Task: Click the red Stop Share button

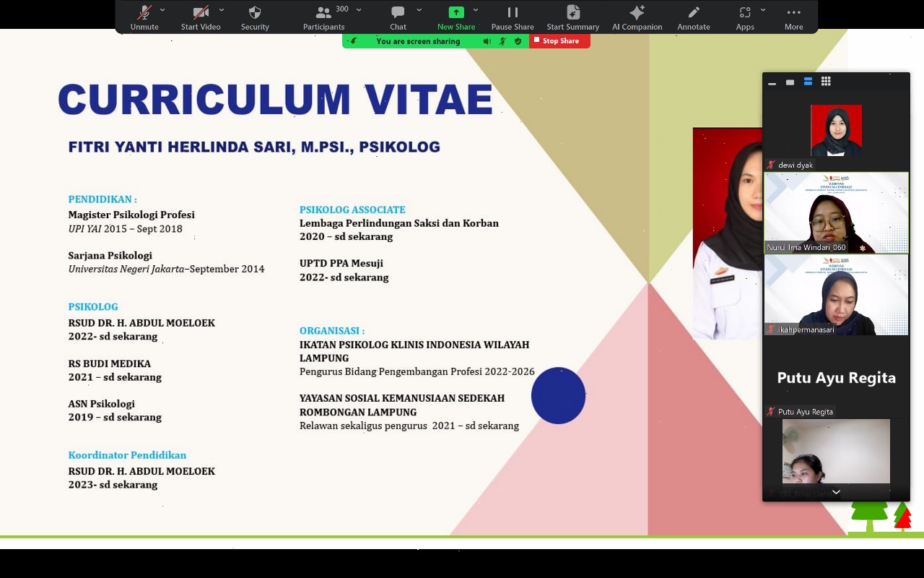Action: 560,41
